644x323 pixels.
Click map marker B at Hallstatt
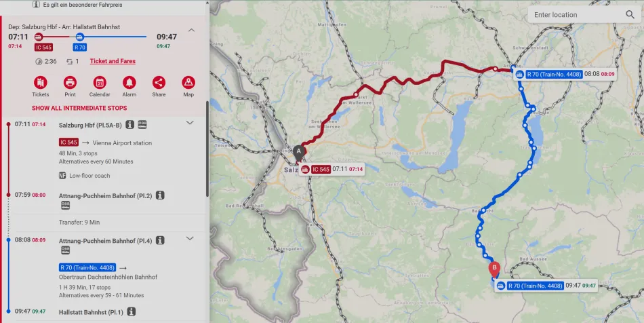coord(494,269)
